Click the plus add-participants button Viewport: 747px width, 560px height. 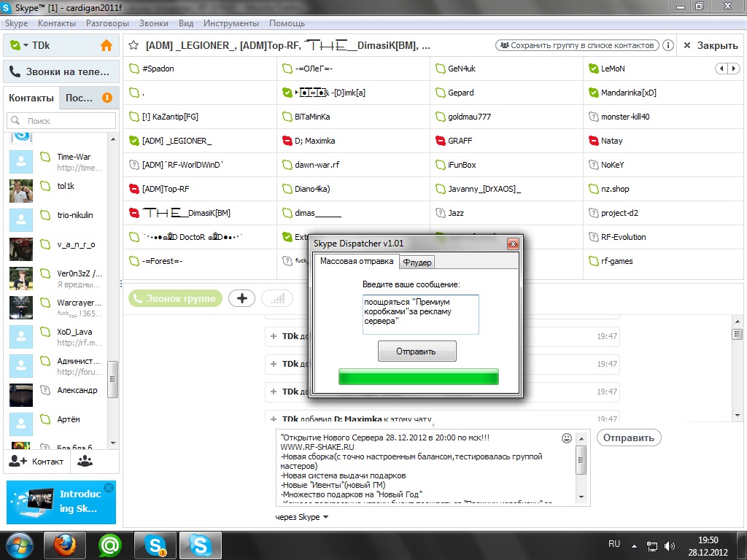242,298
